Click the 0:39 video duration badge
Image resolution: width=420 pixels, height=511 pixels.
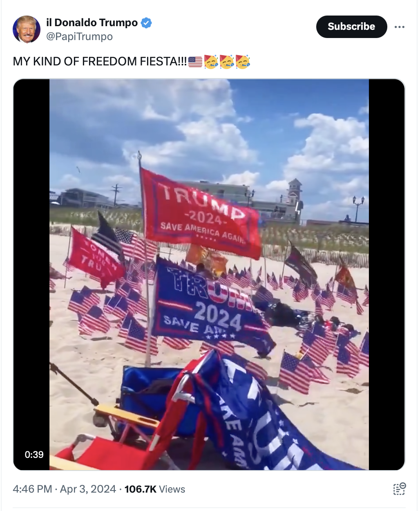pos(34,455)
